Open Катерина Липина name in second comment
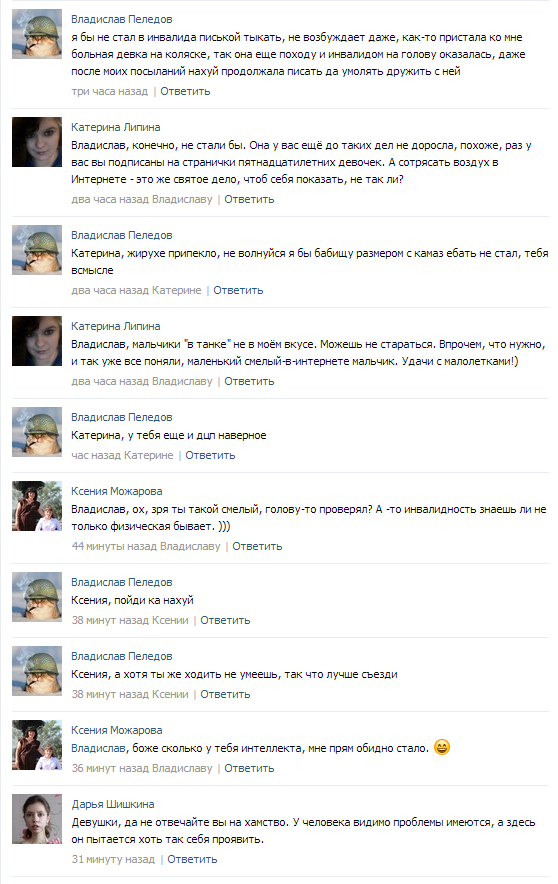The height and width of the screenshot is (884, 558). 116,127
